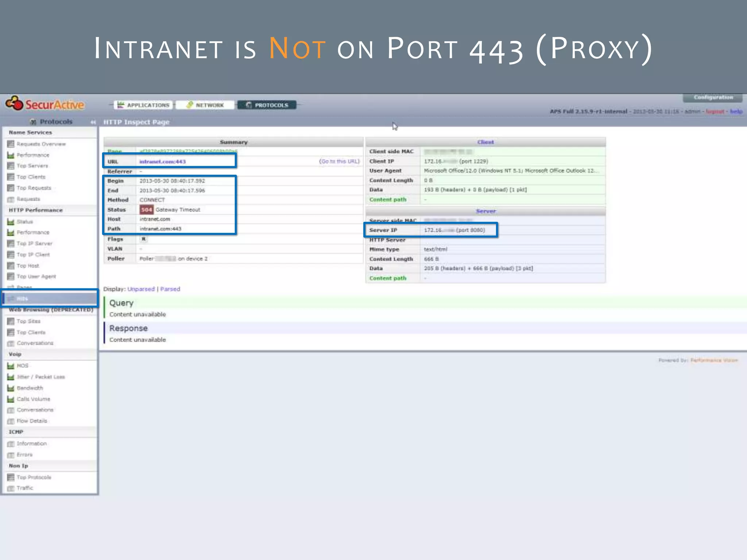Image resolution: width=747 pixels, height=560 pixels.
Task: Click the Top Servers list icon
Action: (x=11, y=166)
